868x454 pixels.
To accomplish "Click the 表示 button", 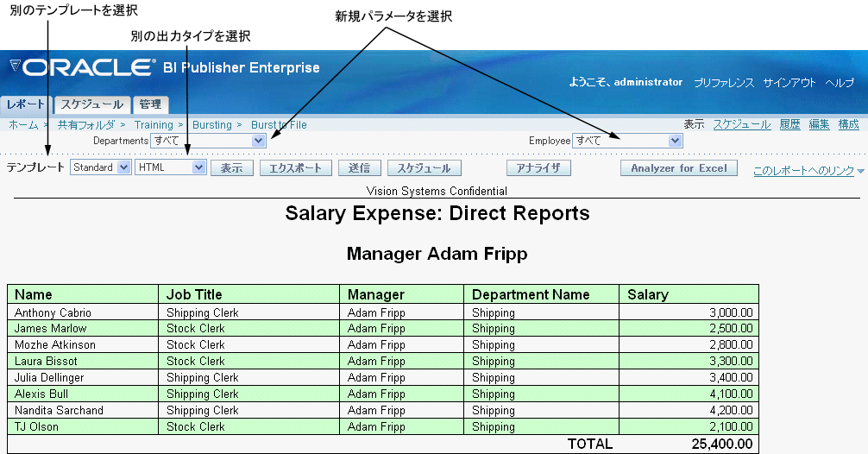I will click(x=232, y=167).
